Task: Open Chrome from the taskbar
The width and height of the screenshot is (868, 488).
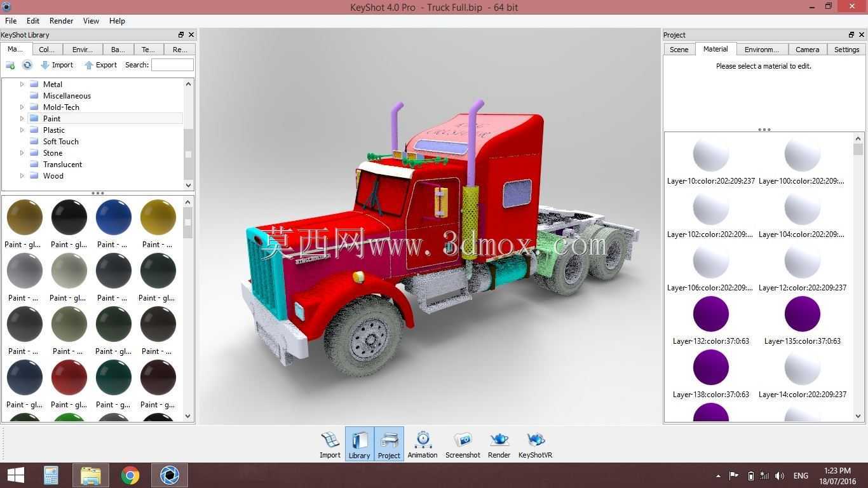Action: 130,475
